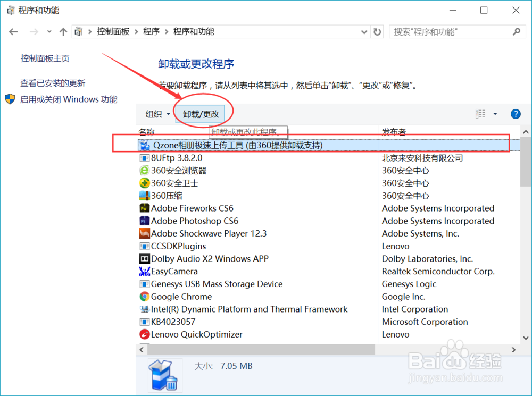Open 控制面板主页 link
Screen dimensions: 532x396
tap(45, 58)
